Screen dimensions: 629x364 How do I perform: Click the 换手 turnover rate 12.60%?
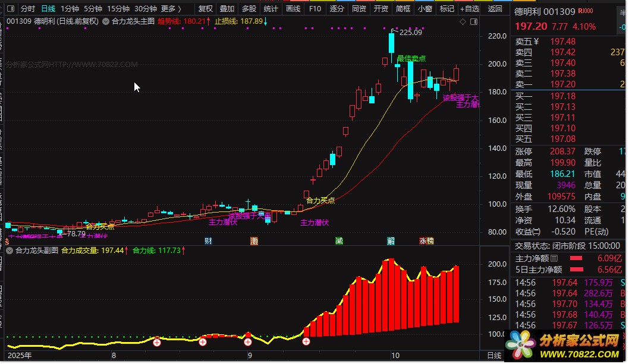(x=562, y=209)
